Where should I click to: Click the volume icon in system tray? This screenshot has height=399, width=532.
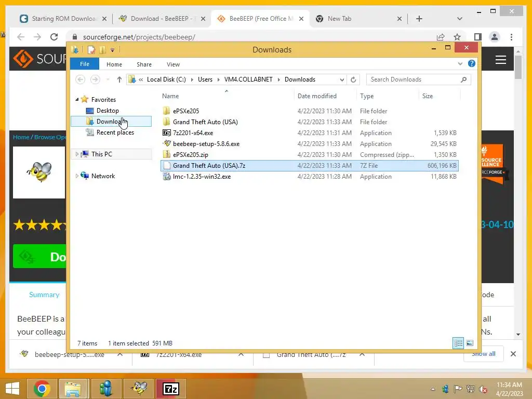(x=483, y=389)
